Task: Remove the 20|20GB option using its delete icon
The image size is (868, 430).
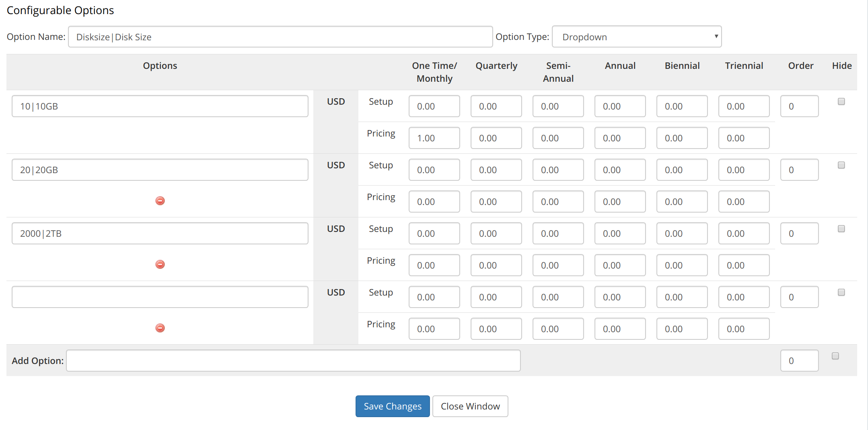Action: tap(160, 201)
